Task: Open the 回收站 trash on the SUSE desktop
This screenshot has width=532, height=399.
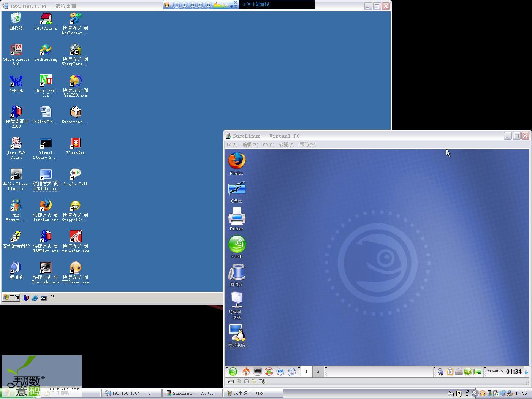Action: (236, 275)
